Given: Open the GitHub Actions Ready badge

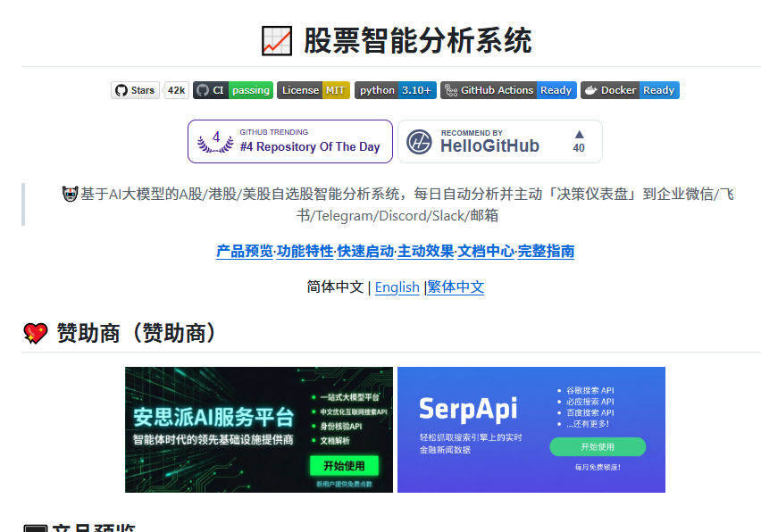Looking at the screenshot, I should coord(508,90).
